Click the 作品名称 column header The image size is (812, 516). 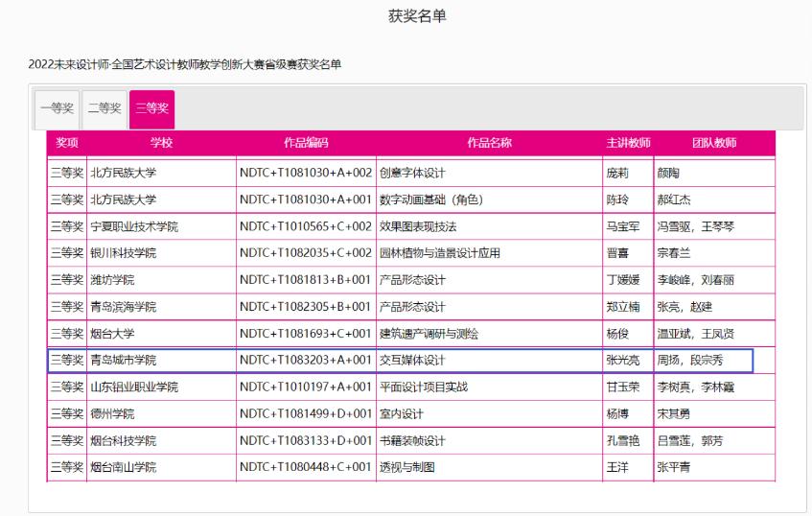[x=489, y=143]
